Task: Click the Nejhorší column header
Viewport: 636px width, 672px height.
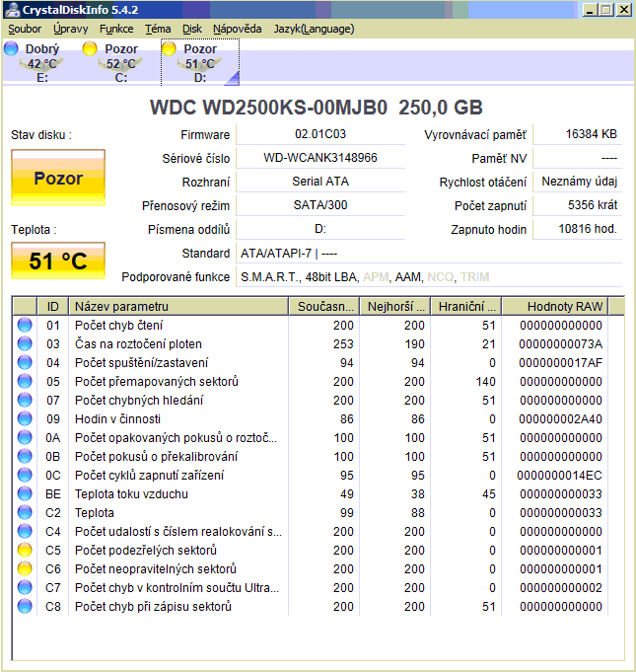Action: coord(395,307)
